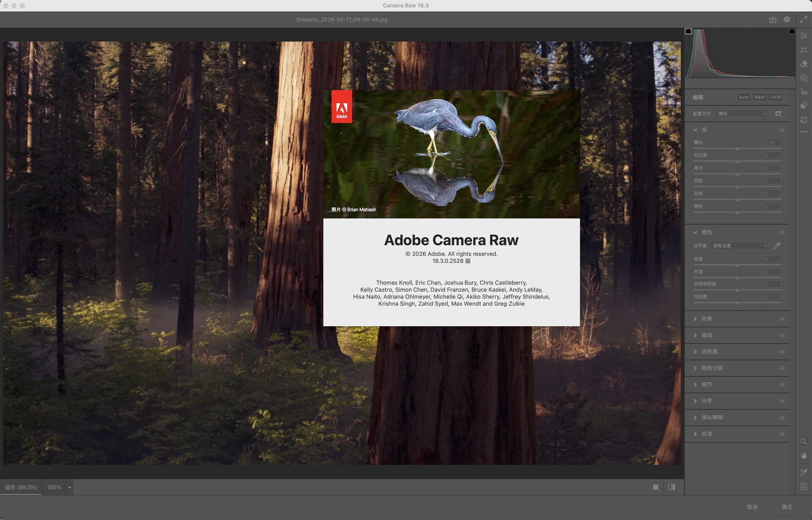812x520 pixels.
Task: Open the Presets panel icon
Action: 804,105
